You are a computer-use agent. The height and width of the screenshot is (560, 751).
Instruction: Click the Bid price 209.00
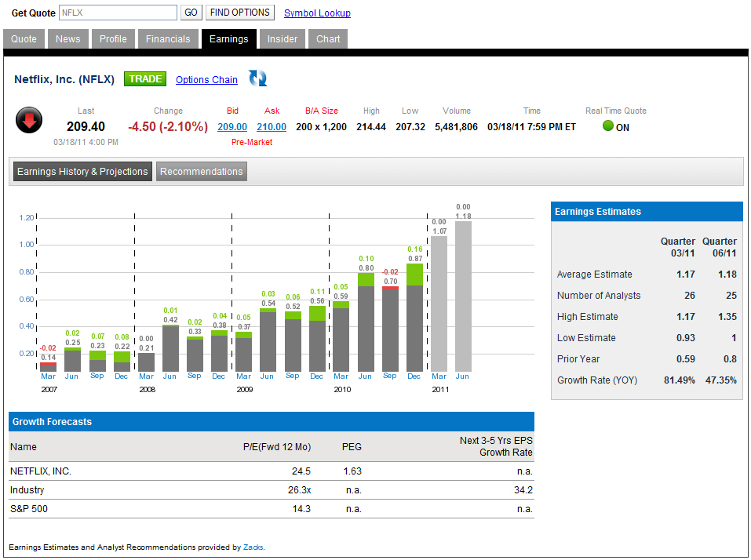click(x=232, y=127)
